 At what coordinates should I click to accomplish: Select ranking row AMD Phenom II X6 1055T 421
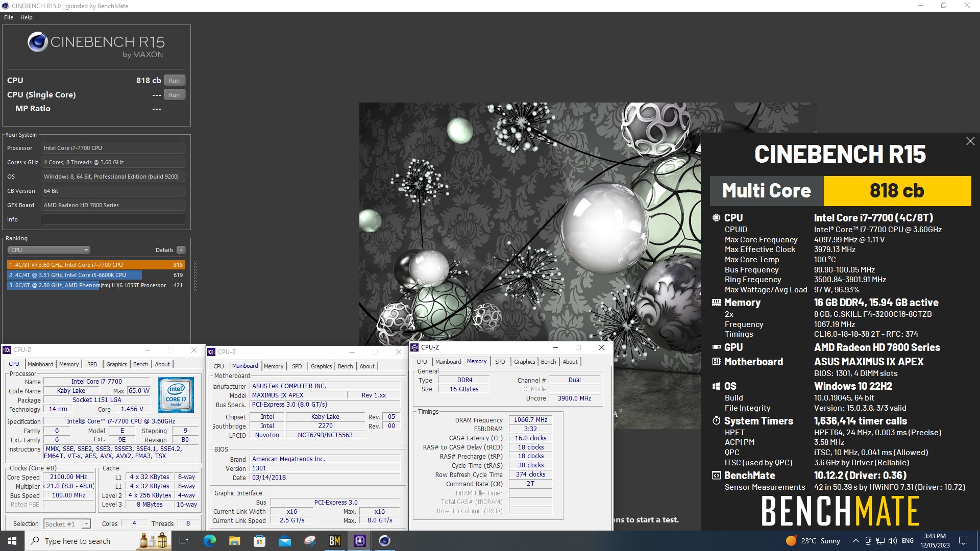96,285
